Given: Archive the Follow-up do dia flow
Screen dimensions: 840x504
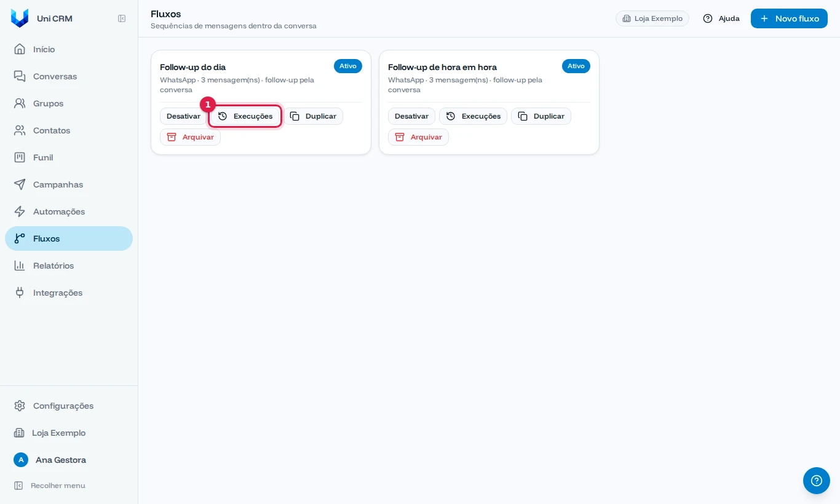Looking at the screenshot, I should click(x=190, y=137).
